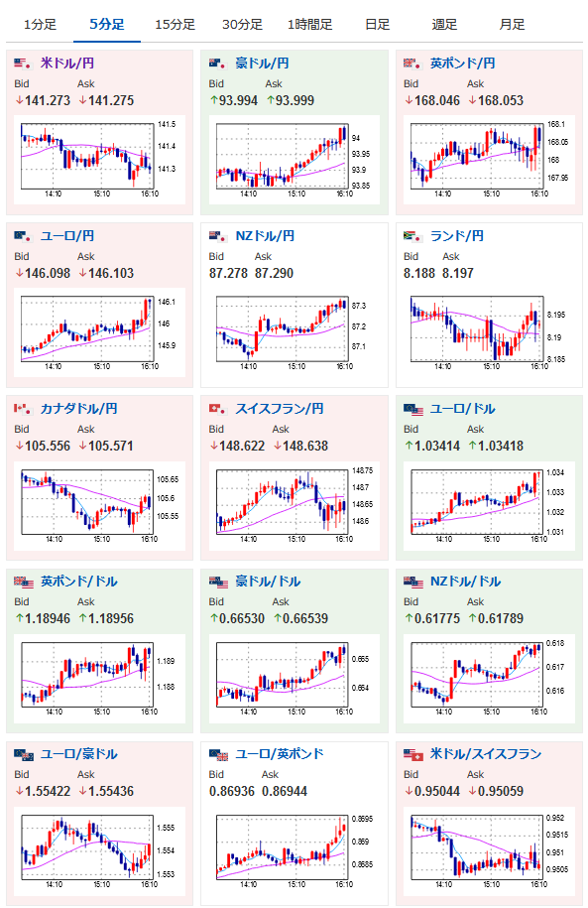Open the 月足 monthly tab
This screenshot has width=588, height=908.
[512, 25]
